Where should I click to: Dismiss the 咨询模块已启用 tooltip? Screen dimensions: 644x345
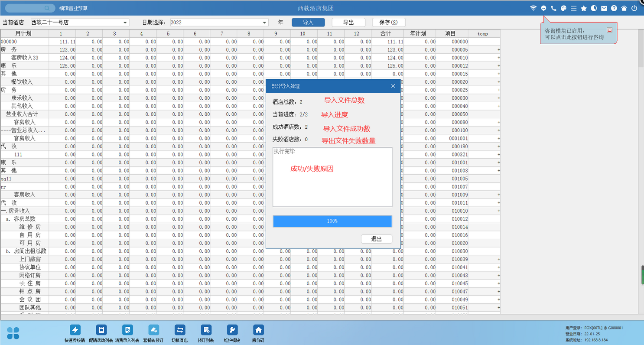click(610, 30)
